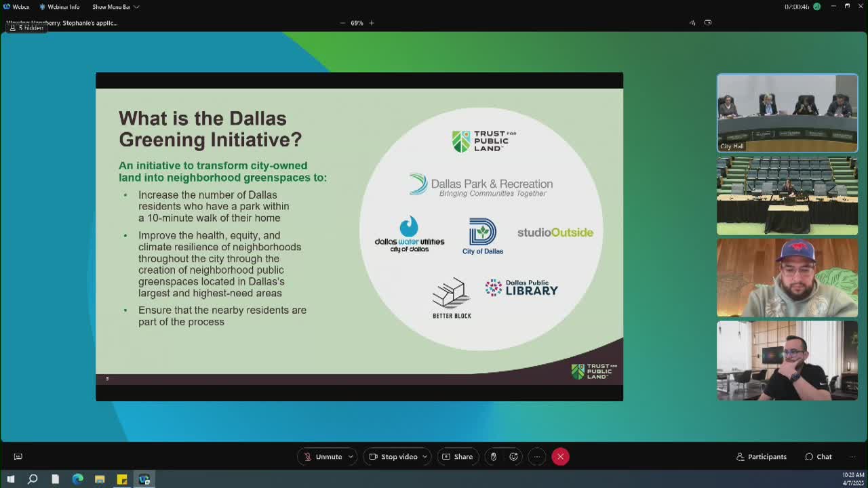Image resolution: width=868 pixels, height=488 pixels.
Task: Open audio options arrow next to Unmute
Action: [351, 457]
